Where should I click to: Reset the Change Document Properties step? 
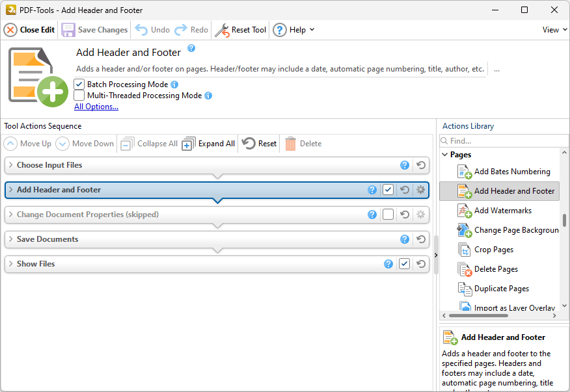[x=405, y=215]
